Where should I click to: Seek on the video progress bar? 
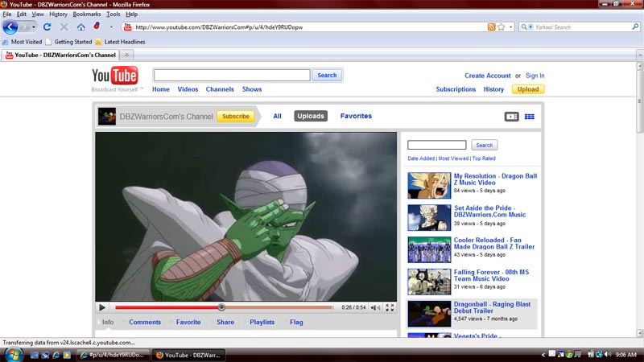224,307
